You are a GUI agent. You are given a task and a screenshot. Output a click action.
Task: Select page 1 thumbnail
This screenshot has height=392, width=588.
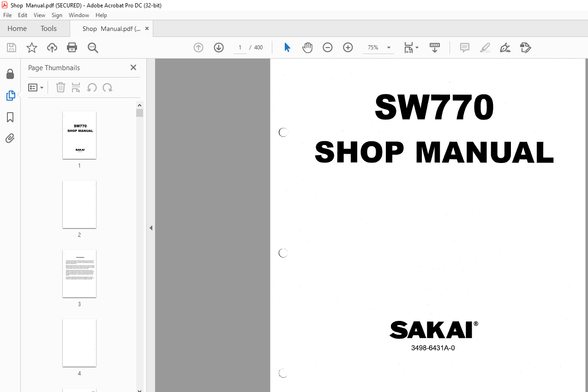click(x=79, y=135)
